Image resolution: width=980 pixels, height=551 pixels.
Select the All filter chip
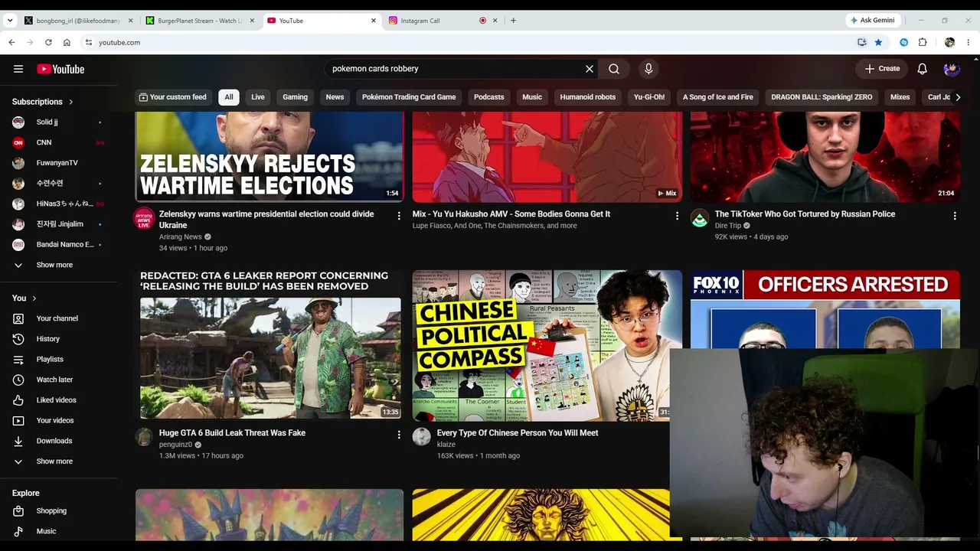point(229,97)
